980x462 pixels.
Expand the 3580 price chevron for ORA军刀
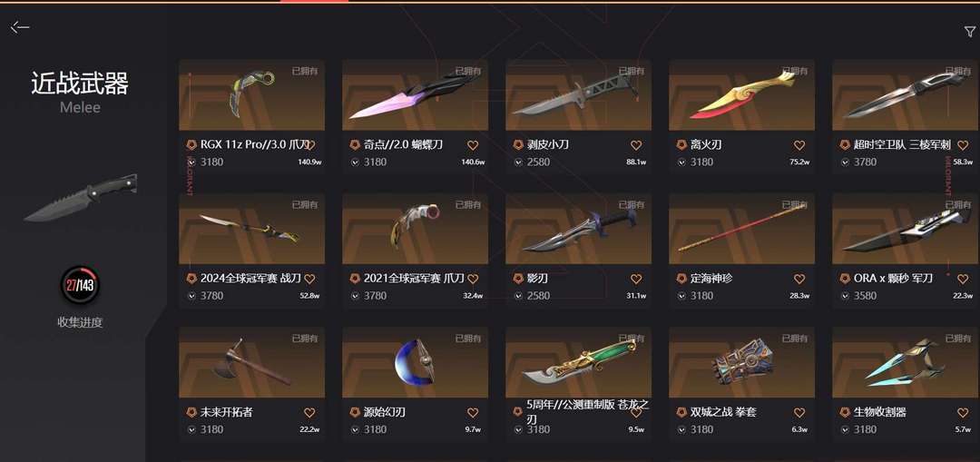click(845, 296)
